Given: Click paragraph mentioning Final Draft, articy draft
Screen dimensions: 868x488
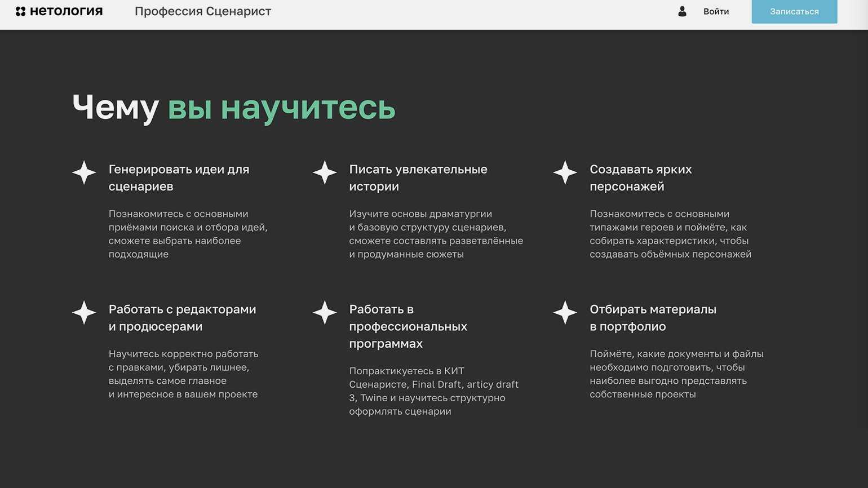Looking at the screenshot, I should pos(434,391).
